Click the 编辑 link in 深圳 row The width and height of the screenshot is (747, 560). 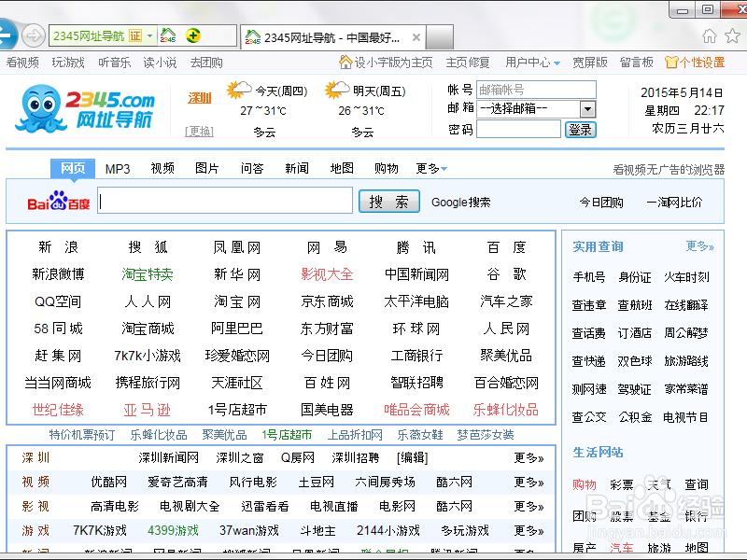click(x=413, y=458)
